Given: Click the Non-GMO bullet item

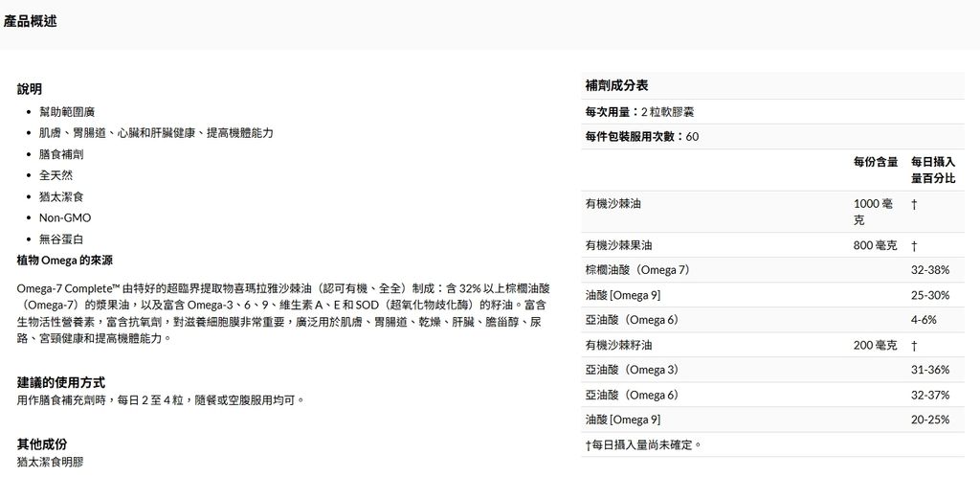Looking at the screenshot, I should coord(65,217).
